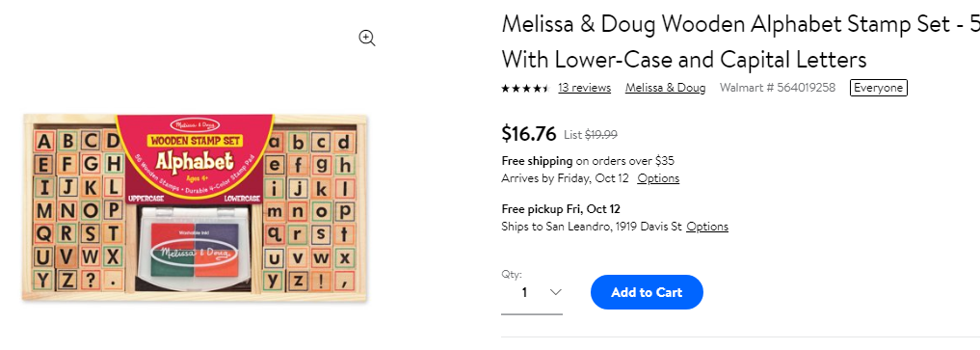Click the Free shipping label
Image resolution: width=980 pixels, height=350 pixels.
537,161
